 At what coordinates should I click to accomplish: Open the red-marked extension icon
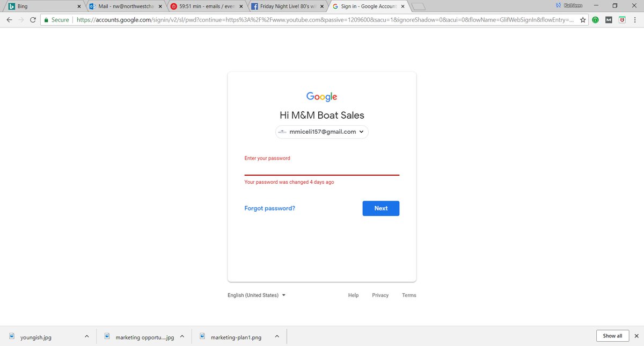pyautogui.click(x=621, y=20)
